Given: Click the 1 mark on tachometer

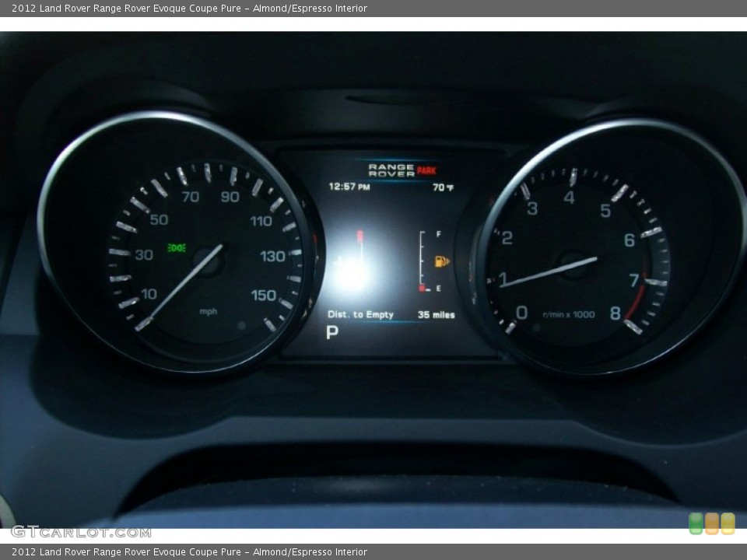Looking at the screenshot, I should click(503, 279).
